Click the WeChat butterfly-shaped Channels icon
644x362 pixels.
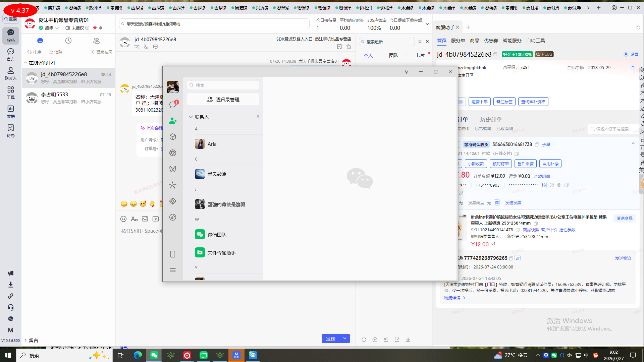tap(173, 169)
